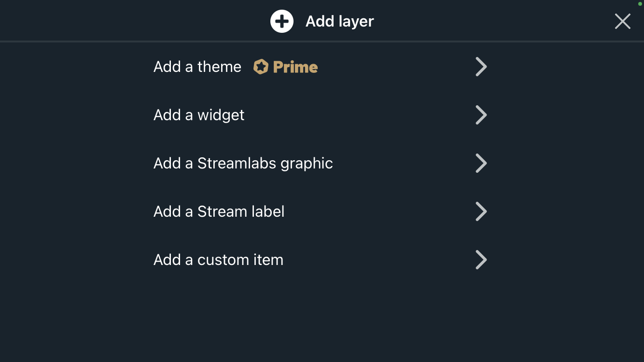Expand the arrow for Add a Stream label
The height and width of the screenshot is (362, 644).
point(481,211)
